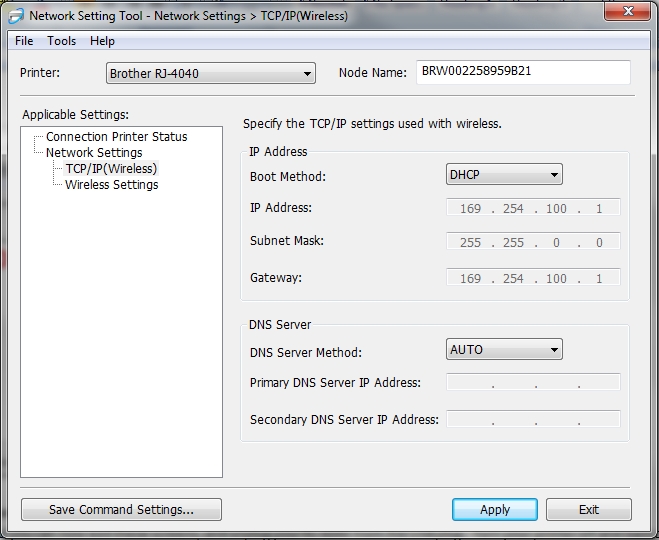Image resolution: width=659 pixels, height=540 pixels.
Task: Open the Help menu
Action: click(102, 41)
